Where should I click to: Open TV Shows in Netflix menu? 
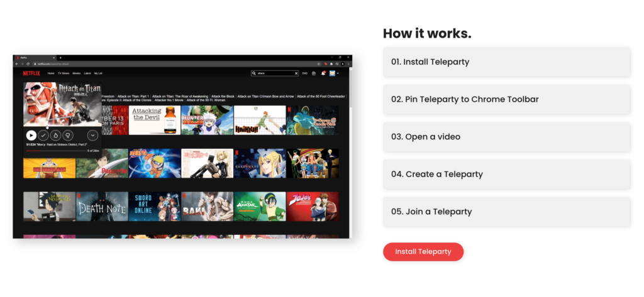[x=64, y=73]
